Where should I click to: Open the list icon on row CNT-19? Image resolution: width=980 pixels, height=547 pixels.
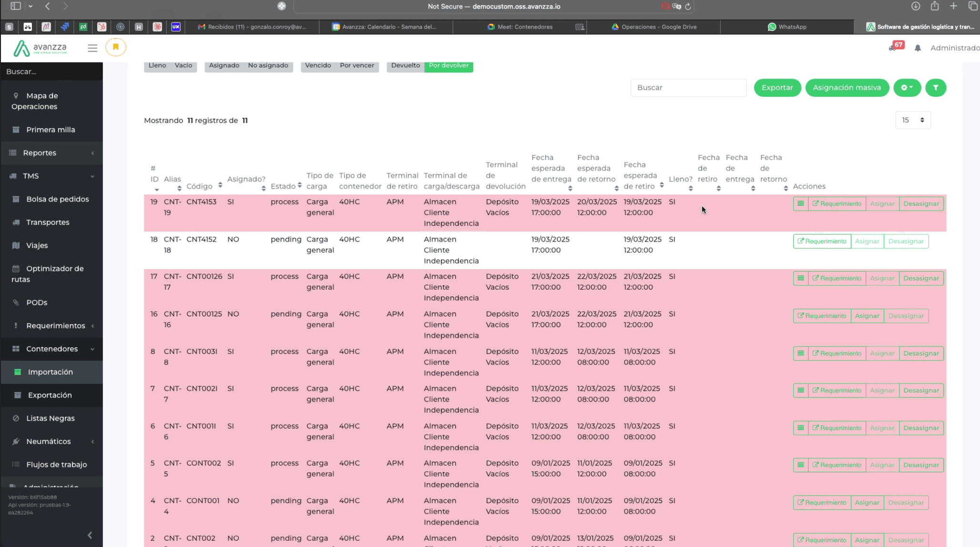tap(801, 204)
